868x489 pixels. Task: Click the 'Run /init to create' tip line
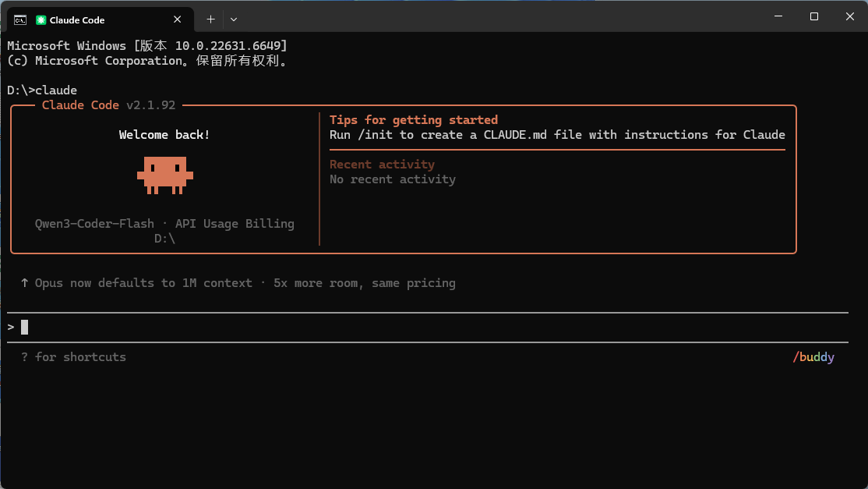(557, 135)
